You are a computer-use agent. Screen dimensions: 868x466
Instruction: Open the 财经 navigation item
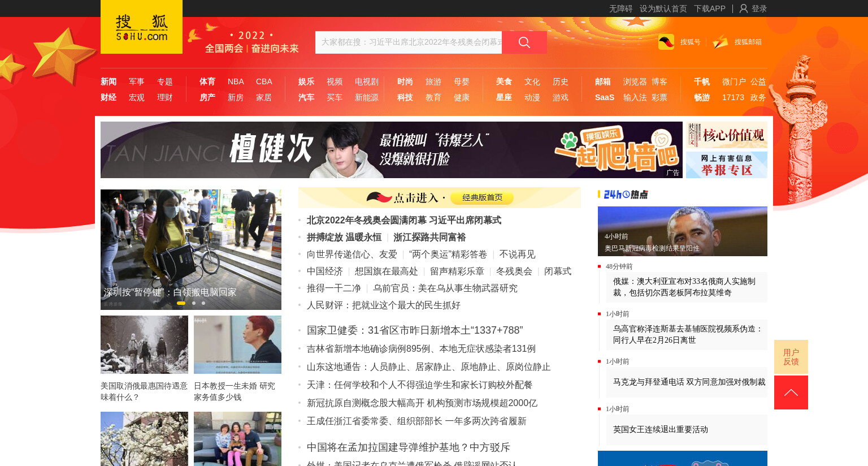(x=108, y=97)
